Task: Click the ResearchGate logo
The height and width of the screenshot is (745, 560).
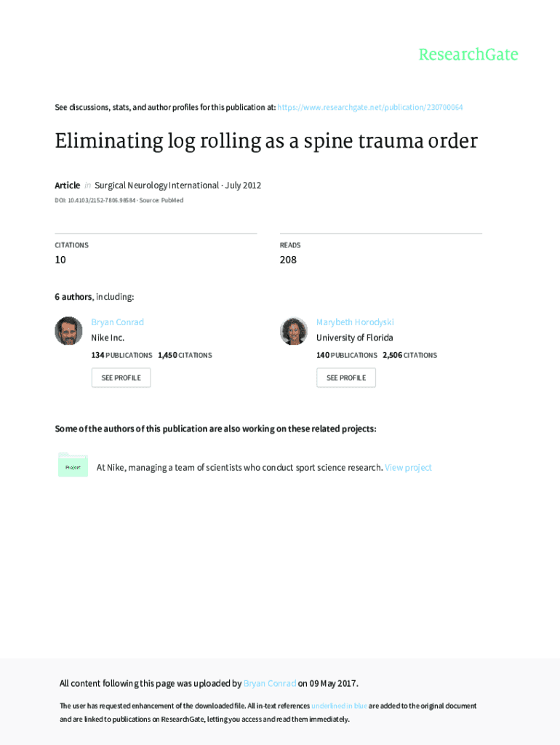Action: 468,55
